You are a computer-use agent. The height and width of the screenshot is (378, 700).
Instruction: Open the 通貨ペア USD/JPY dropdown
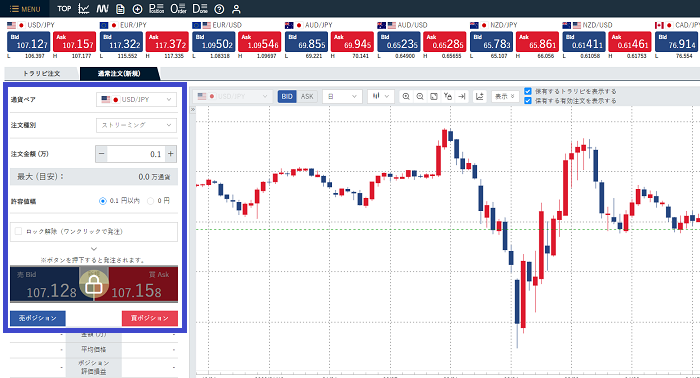136,100
